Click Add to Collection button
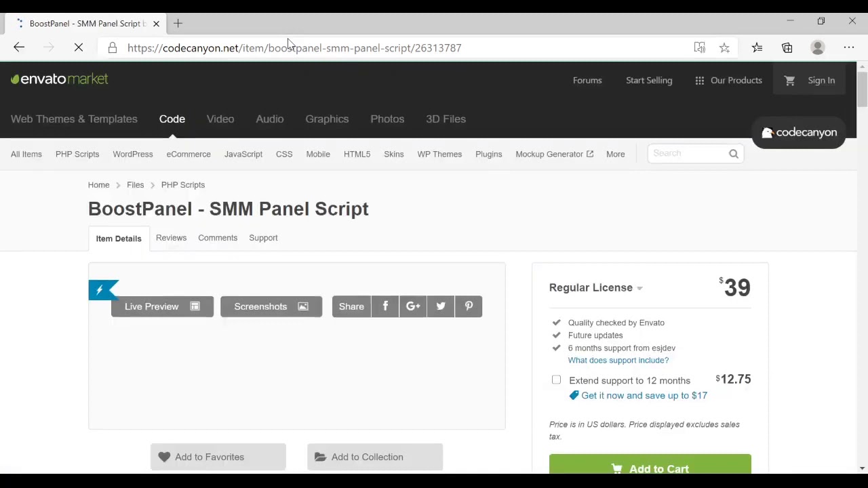This screenshot has width=868, height=488. click(375, 457)
